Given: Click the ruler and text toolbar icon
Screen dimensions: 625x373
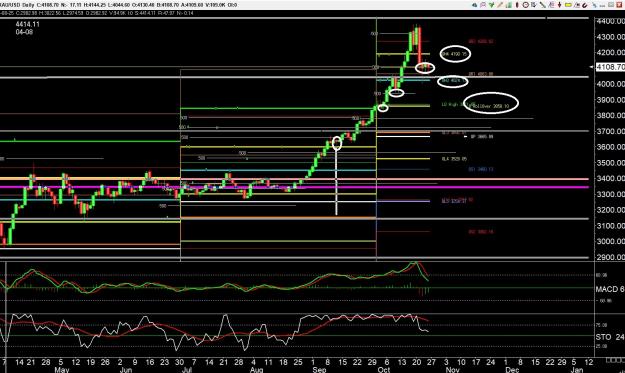Looking at the screenshot, I should [551, 5].
